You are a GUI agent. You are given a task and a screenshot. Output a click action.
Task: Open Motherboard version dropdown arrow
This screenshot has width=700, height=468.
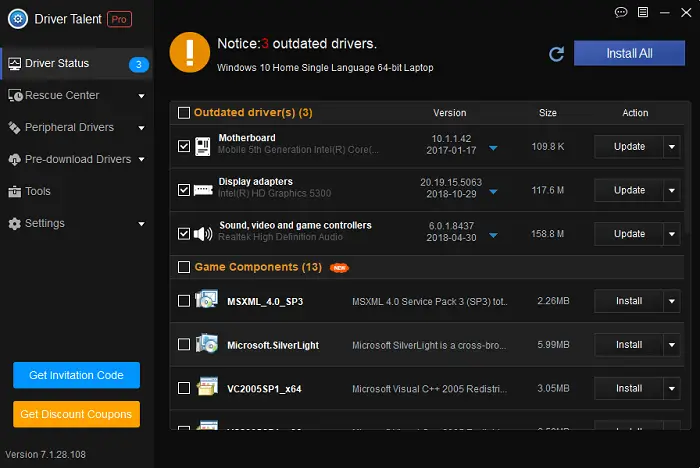click(x=493, y=148)
